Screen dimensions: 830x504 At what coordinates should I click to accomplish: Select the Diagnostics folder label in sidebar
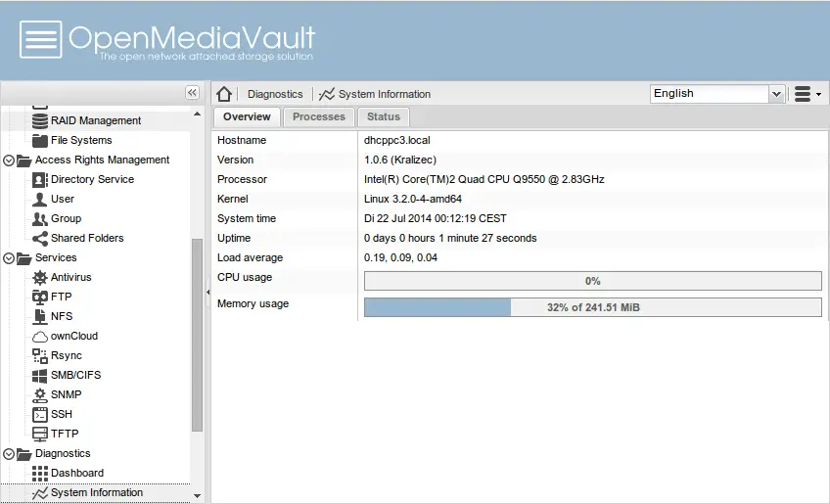[x=63, y=454]
